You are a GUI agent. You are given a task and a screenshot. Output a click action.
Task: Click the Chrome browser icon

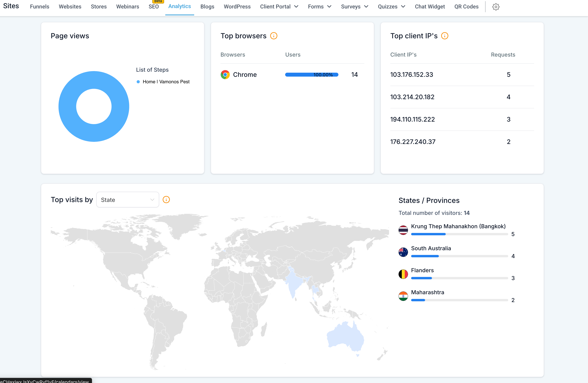[x=225, y=75]
